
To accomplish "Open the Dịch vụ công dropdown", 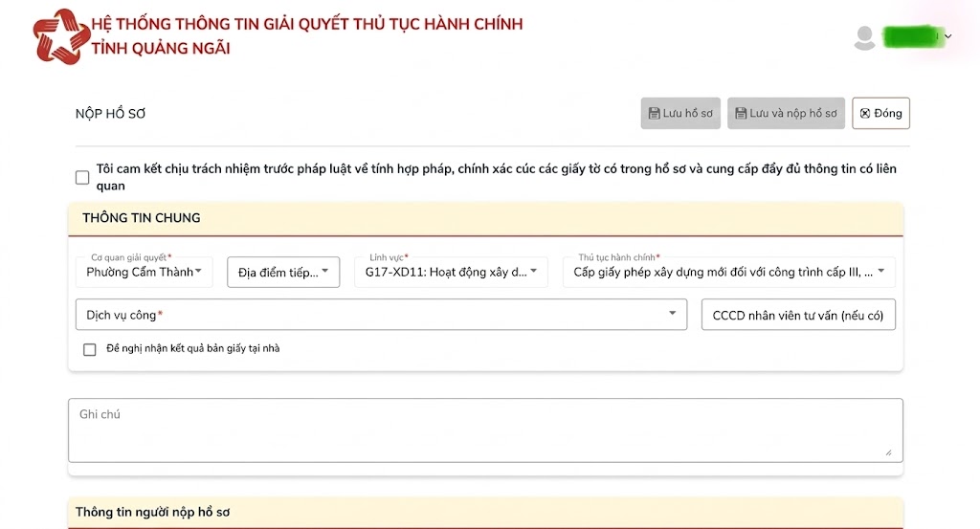I will 381,315.
